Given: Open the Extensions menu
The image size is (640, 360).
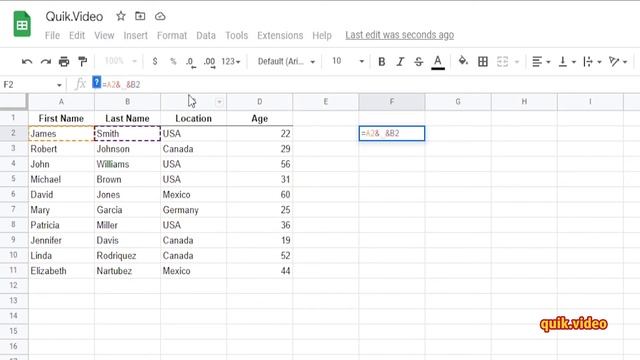Looking at the screenshot, I should [x=280, y=36].
